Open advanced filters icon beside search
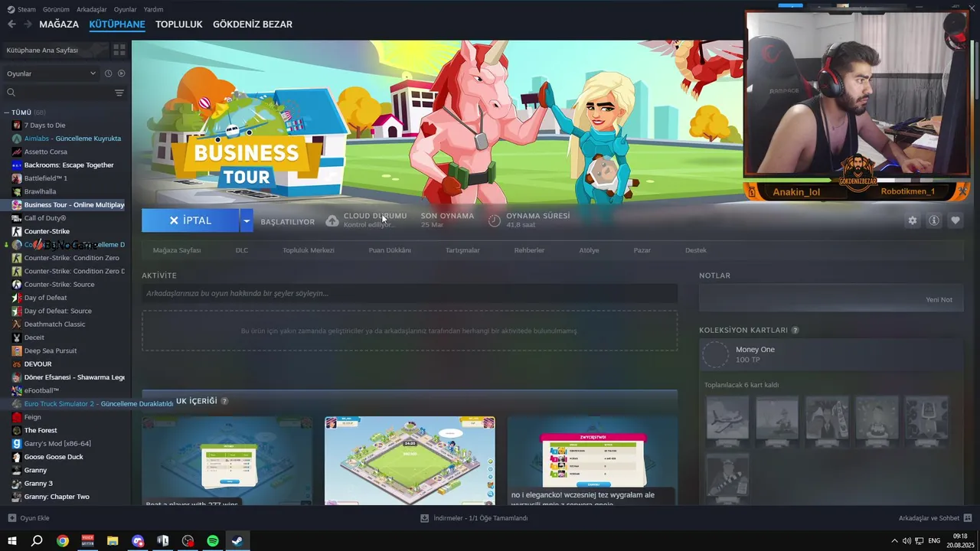The height and width of the screenshot is (551, 980). (x=119, y=93)
